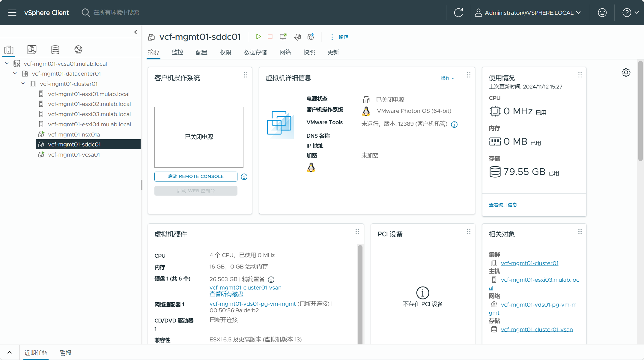
Task: Open 操作 dropdown in 虚拟机详细信息 card
Action: pos(448,78)
